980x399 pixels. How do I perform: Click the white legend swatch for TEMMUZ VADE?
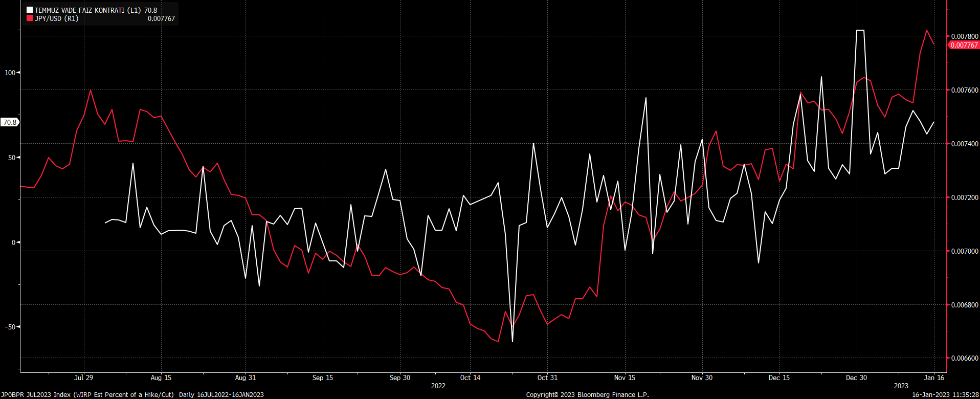30,10
